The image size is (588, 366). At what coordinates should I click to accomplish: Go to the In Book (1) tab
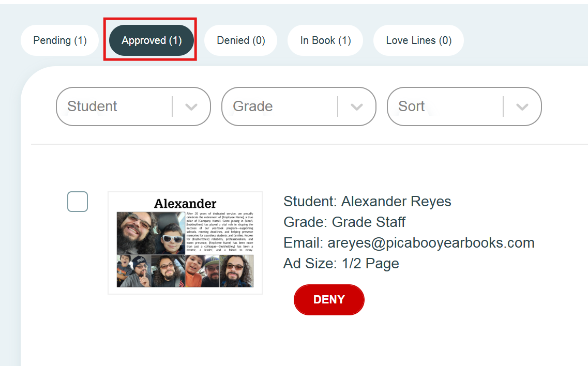click(325, 40)
